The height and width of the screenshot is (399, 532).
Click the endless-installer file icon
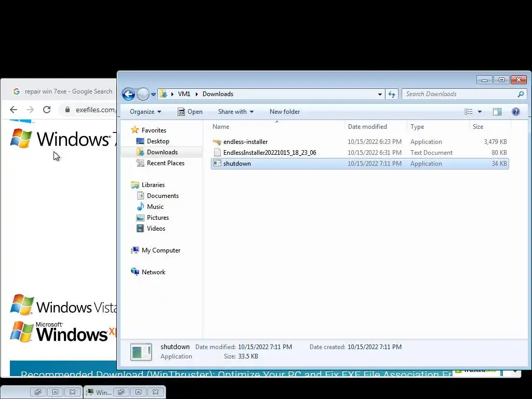(x=217, y=142)
